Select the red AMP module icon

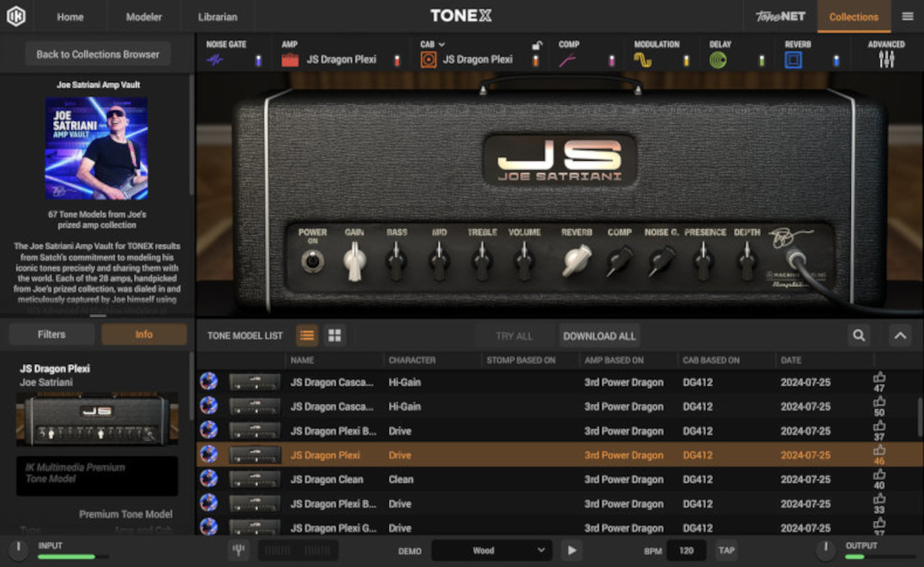290,59
